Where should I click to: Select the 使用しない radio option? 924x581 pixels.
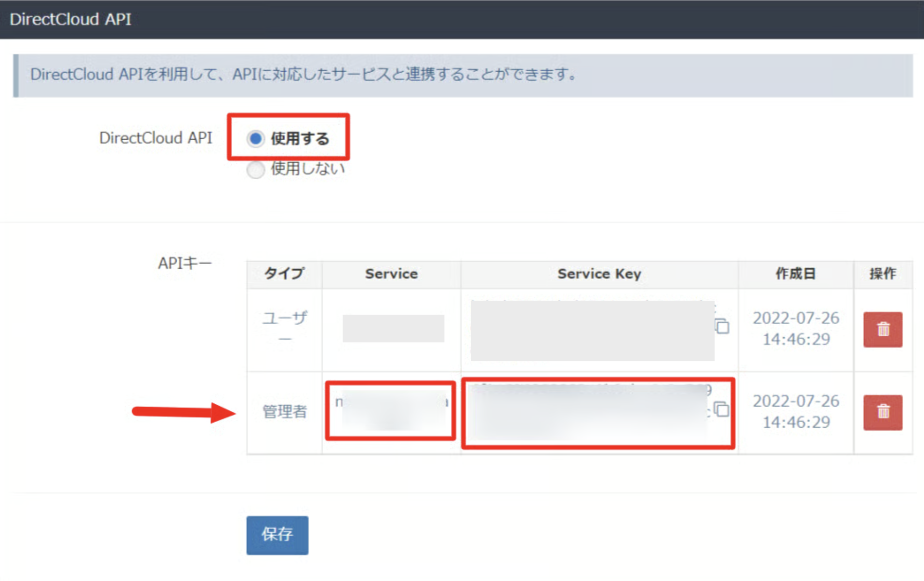pyautogui.click(x=255, y=170)
